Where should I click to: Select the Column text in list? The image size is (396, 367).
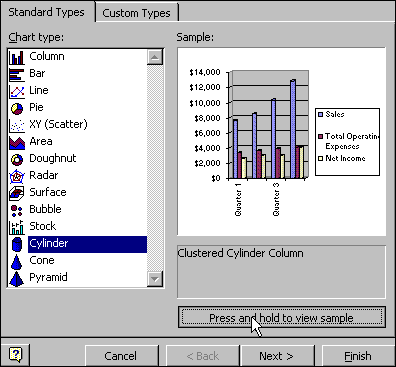(x=47, y=56)
